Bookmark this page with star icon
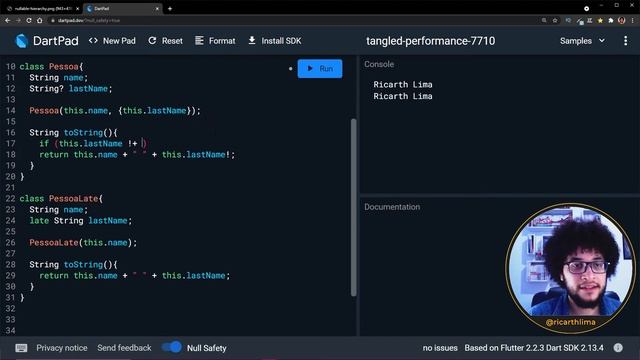This screenshot has width=640, height=360. [555, 20]
